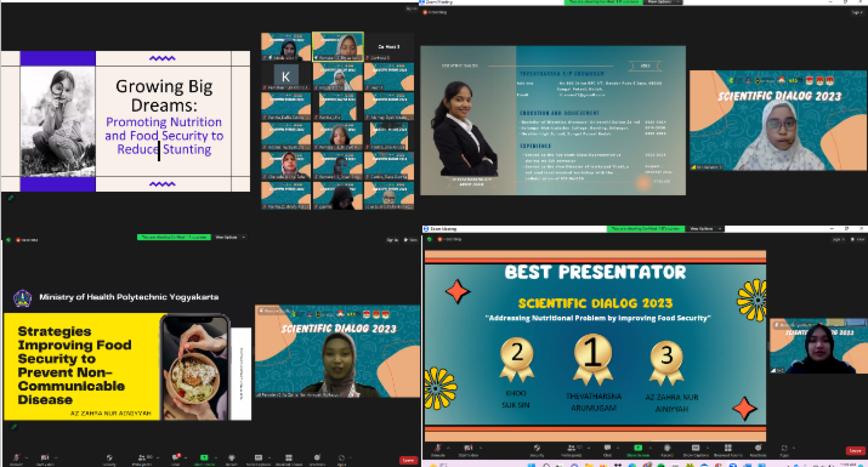Open Reactions in the Food Security Strategies window
The image size is (868, 467).
pos(317,458)
